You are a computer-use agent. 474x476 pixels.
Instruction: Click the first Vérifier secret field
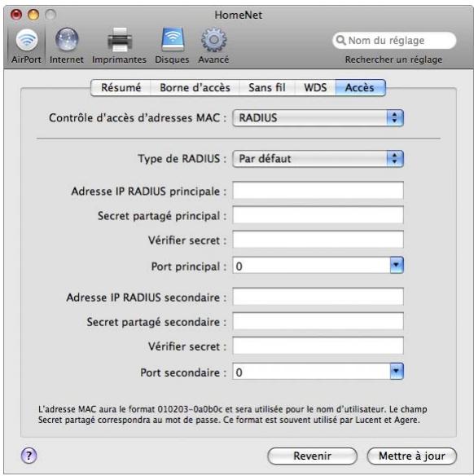pos(318,240)
